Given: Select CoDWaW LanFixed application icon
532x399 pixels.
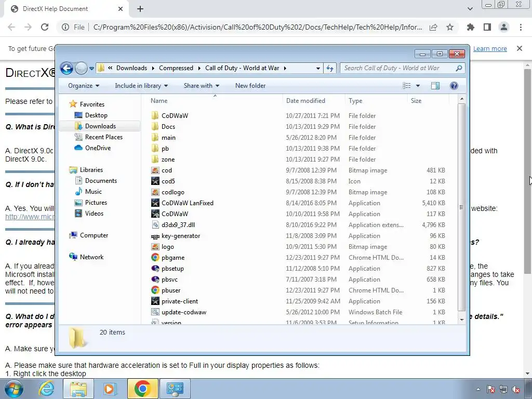Looking at the screenshot, I should tap(155, 203).
